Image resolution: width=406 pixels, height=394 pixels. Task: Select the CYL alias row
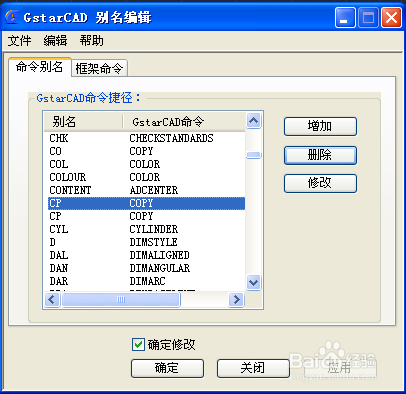[147, 229]
